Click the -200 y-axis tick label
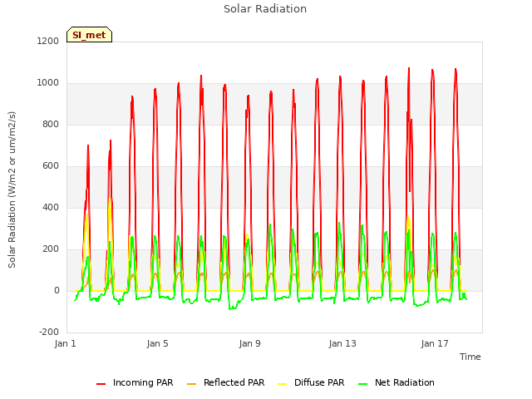Image resolution: width=532 pixels, height=399 pixels. click(x=49, y=332)
